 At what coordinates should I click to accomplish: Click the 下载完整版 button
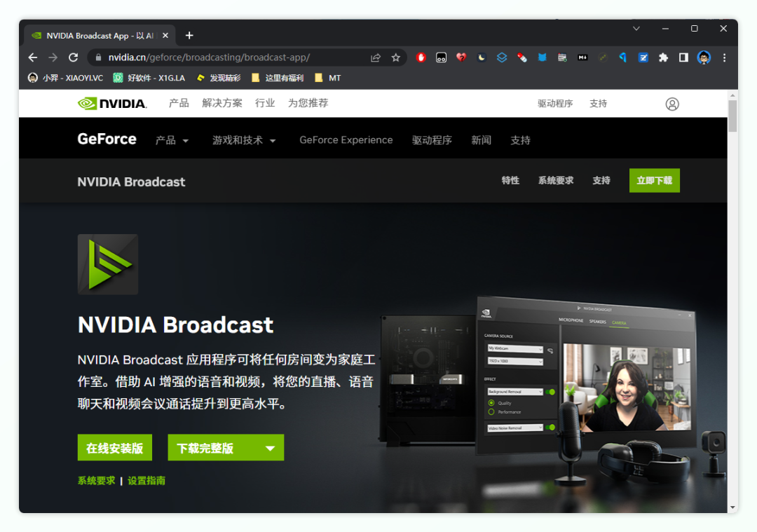coord(226,447)
